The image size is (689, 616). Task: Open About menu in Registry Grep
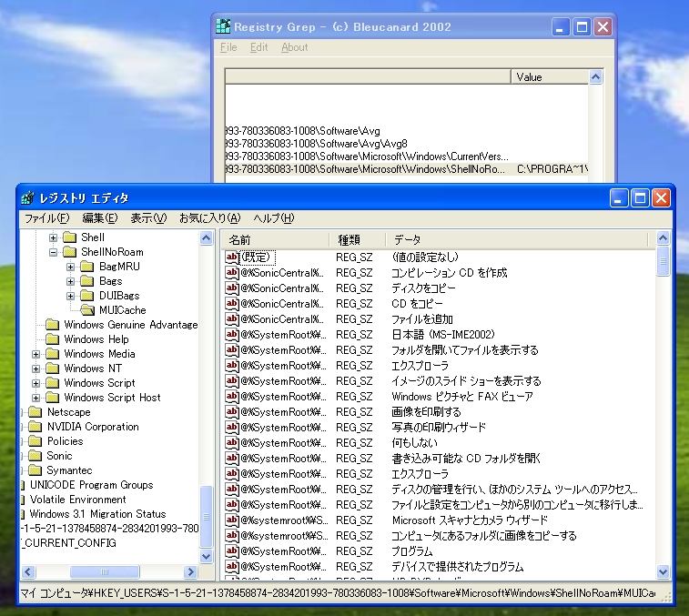point(294,47)
